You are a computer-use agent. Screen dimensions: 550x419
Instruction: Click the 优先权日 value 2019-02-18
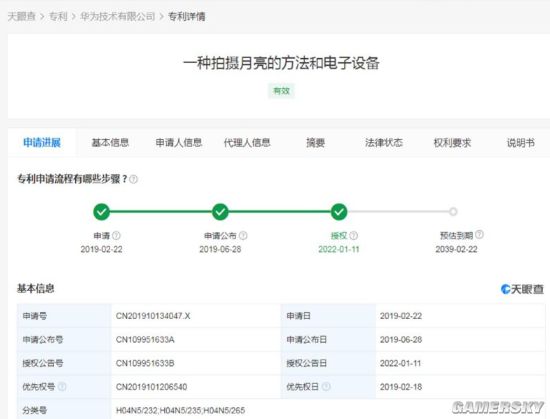401,387
